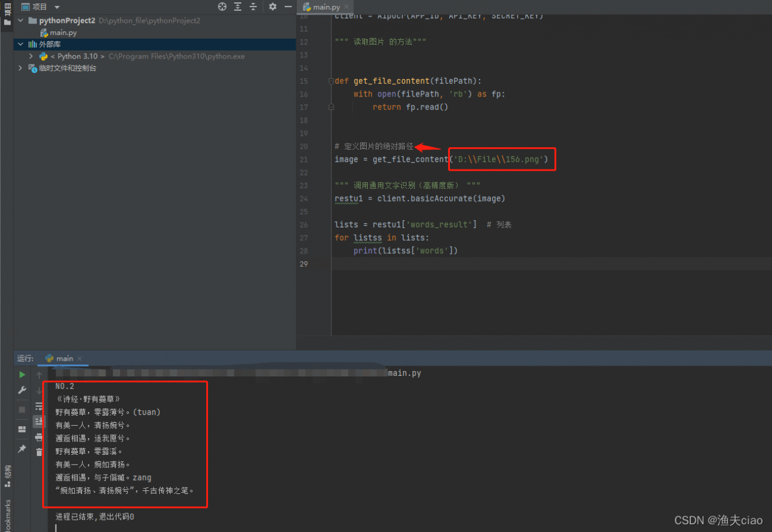Hide the project tool window

[x=288, y=7]
